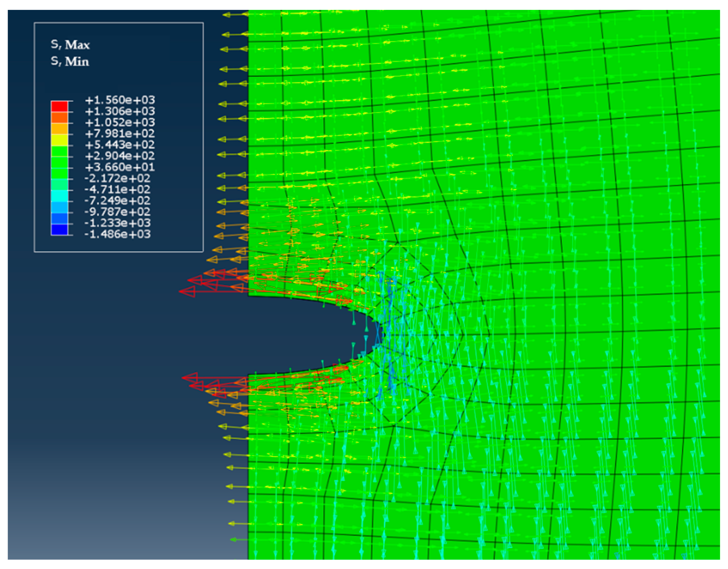
Task: Click the -7.249e+02 legend value label
Action: 117,201
